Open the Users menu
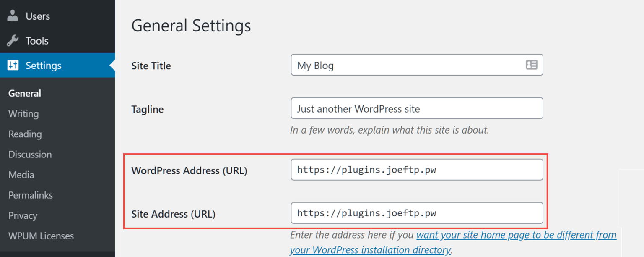This screenshot has height=257, width=644. (x=37, y=16)
